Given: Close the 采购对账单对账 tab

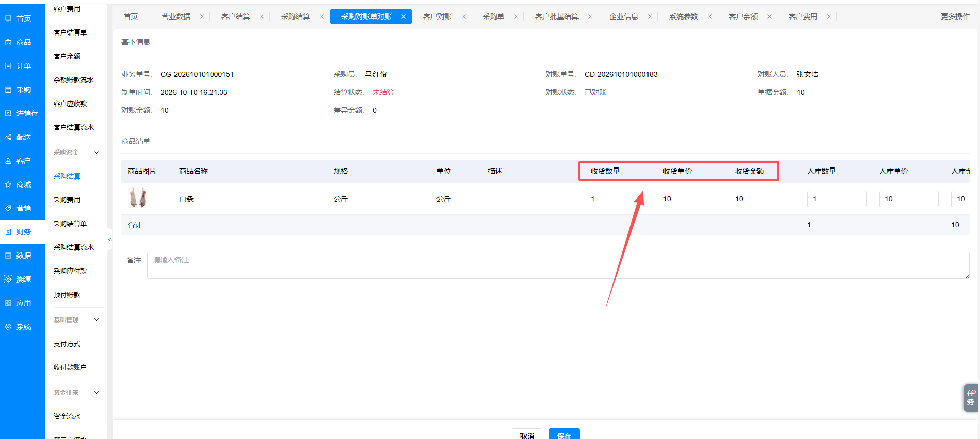Looking at the screenshot, I should (x=404, y=16).
